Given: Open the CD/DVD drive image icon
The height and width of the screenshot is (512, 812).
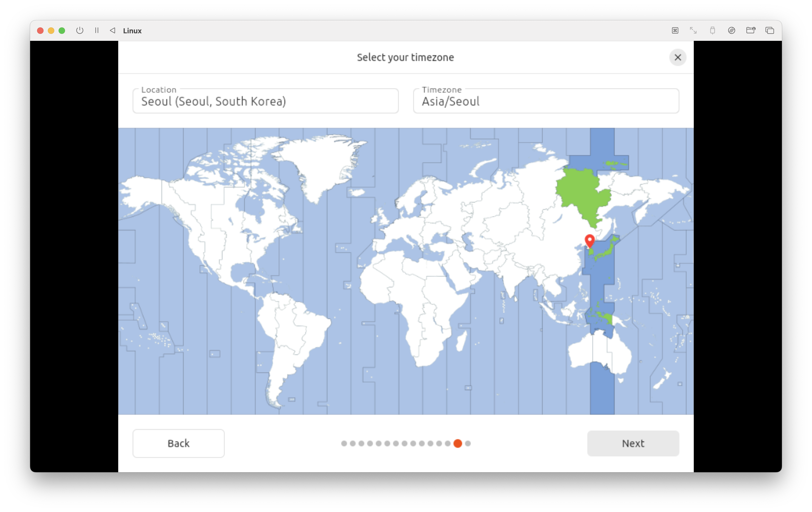Looking at the screenshot, I should coord(731,31).
